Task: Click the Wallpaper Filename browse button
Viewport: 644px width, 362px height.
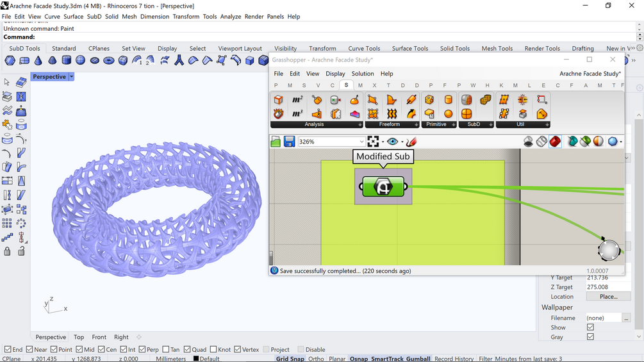Action: (x=626, y=318)
